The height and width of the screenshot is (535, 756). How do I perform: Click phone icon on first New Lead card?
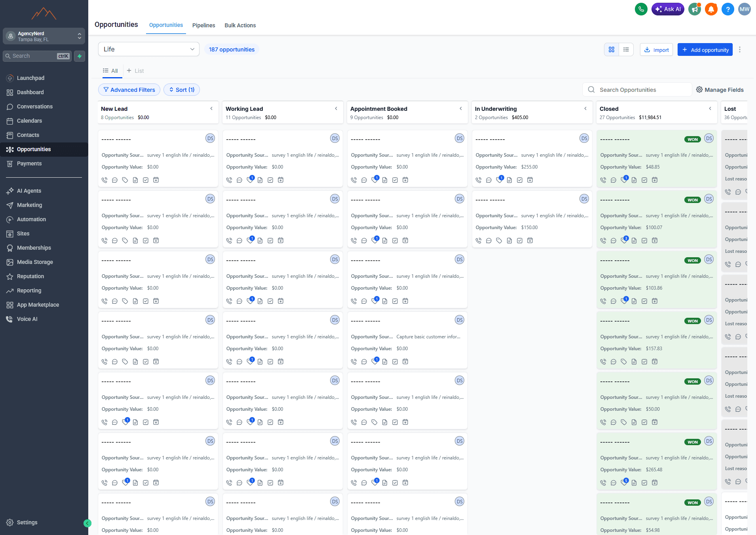104,180
